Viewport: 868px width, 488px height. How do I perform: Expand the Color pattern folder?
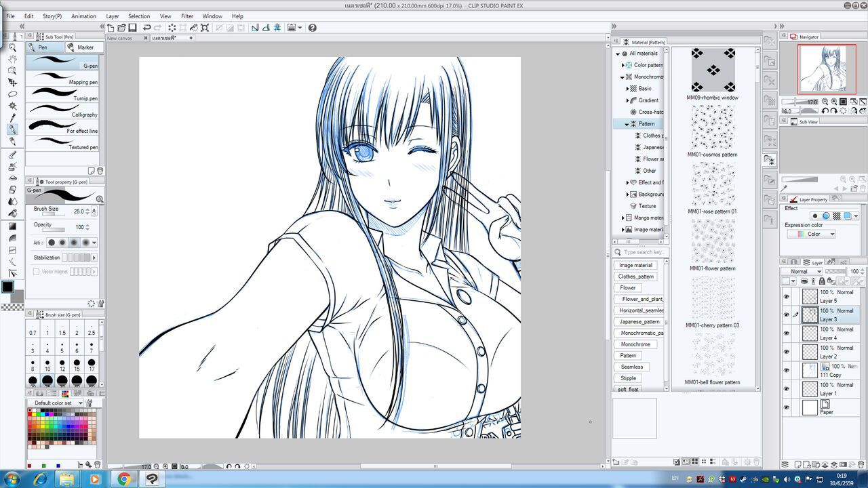coord(623,65)
